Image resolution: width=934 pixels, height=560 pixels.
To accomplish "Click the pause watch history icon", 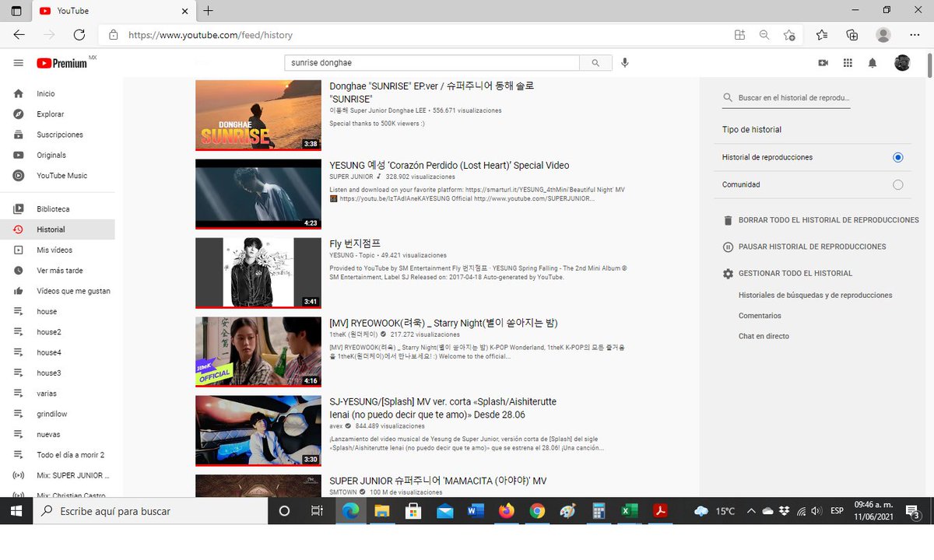I will pos(728,247).
